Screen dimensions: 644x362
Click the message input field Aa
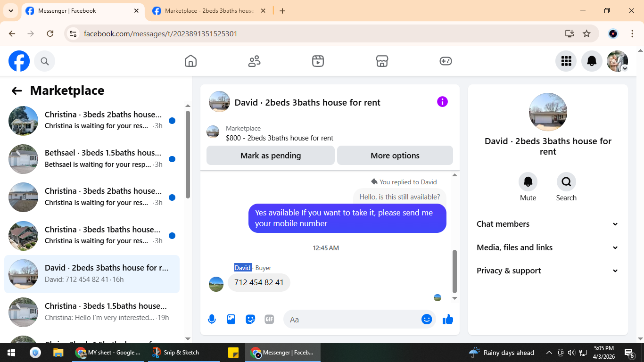point(351,320)
